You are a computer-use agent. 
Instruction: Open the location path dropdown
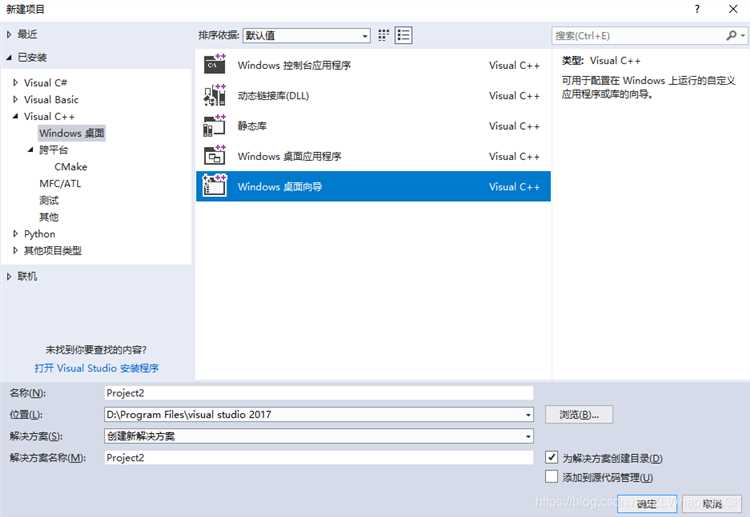(528, 415)
